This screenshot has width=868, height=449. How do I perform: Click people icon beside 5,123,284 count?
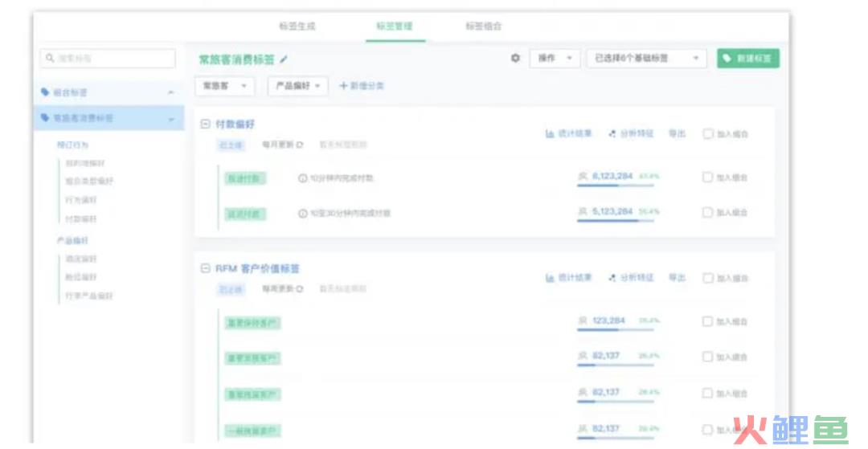pos(583,212)
